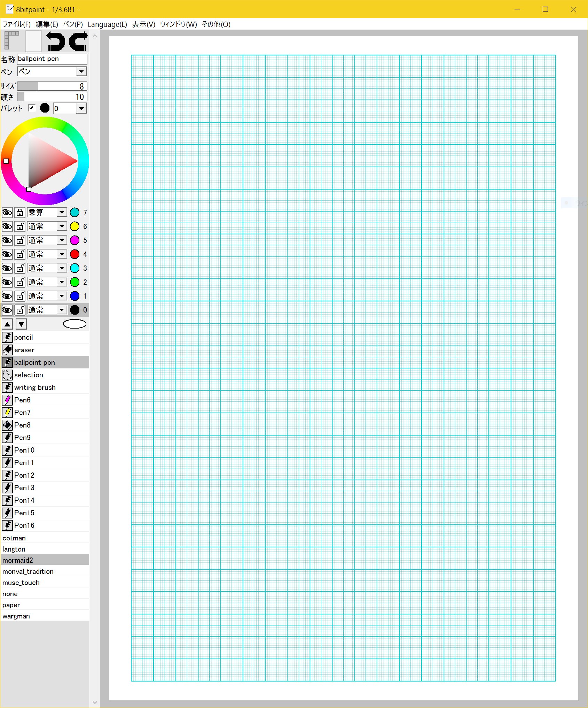
Task: Click the size slider
Action: (52, 86)
